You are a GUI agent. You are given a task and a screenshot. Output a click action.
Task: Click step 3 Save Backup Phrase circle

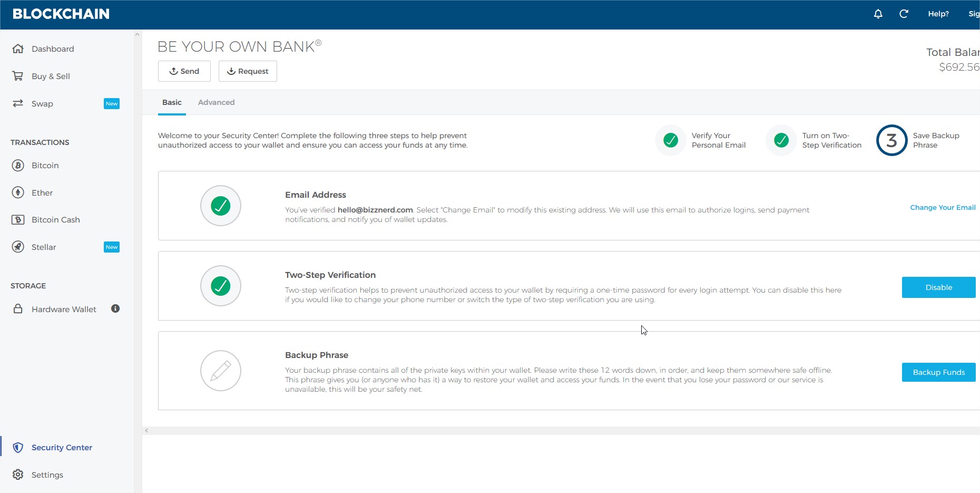(x=891, y=140)
